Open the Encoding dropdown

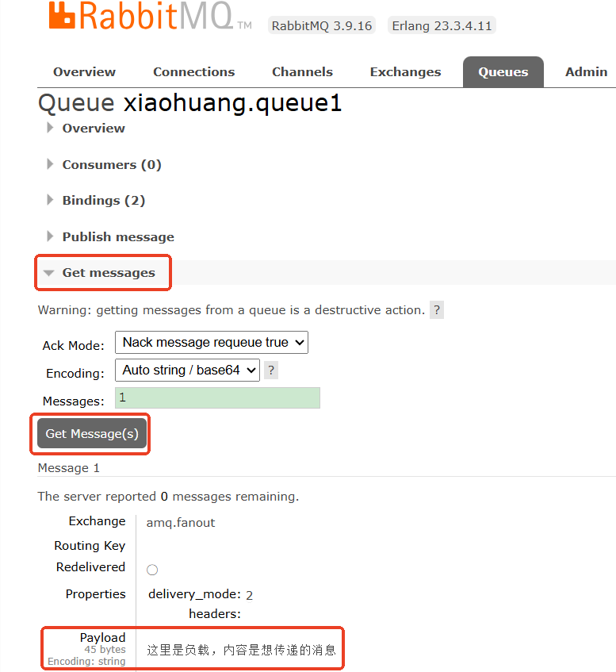(187, 371)
